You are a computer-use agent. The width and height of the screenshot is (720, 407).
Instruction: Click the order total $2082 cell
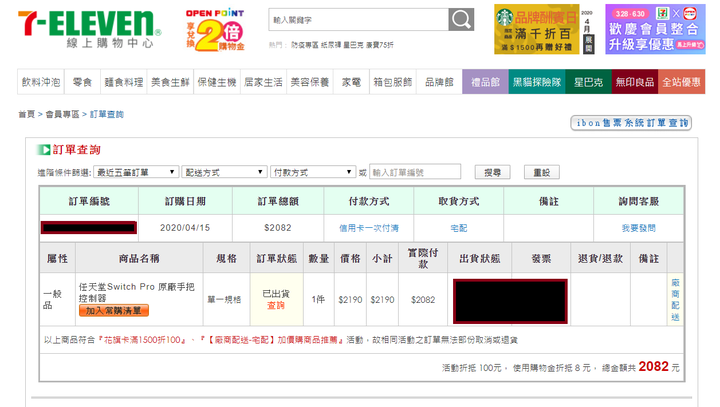(x=278, y=228)
